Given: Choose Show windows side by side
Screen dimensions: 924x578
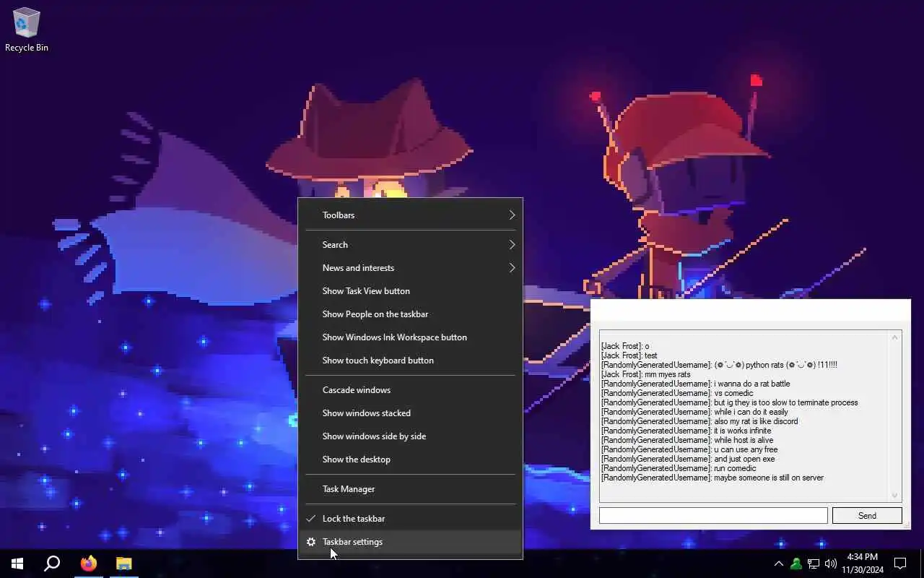Looking at the screenshot, I should click(x=410, y=436).
